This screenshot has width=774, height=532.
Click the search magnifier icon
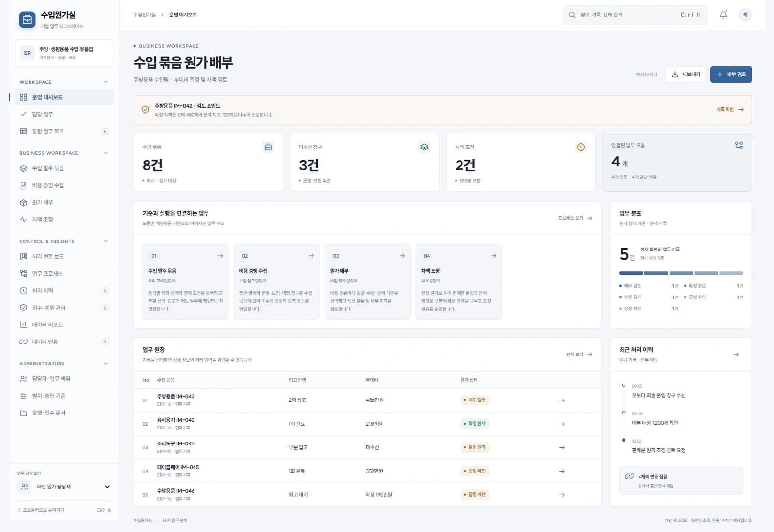coord(572,15)
